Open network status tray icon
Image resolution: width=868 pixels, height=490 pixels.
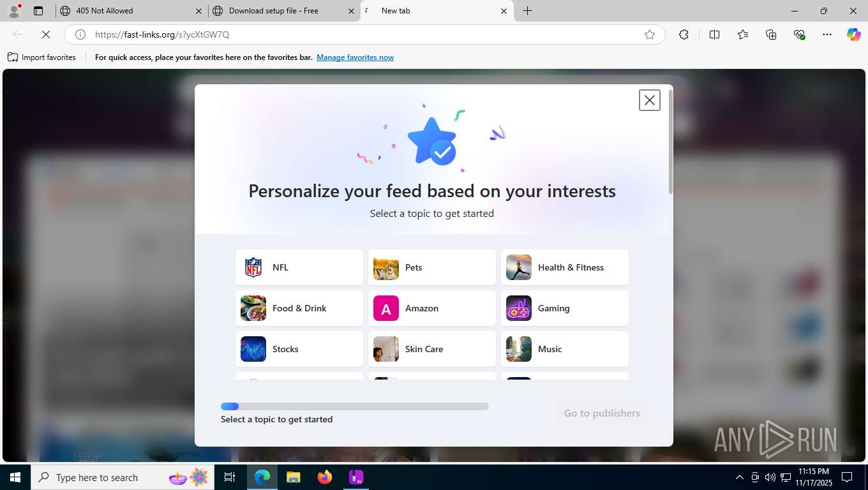pyautogui.click(x=786, y=477)
